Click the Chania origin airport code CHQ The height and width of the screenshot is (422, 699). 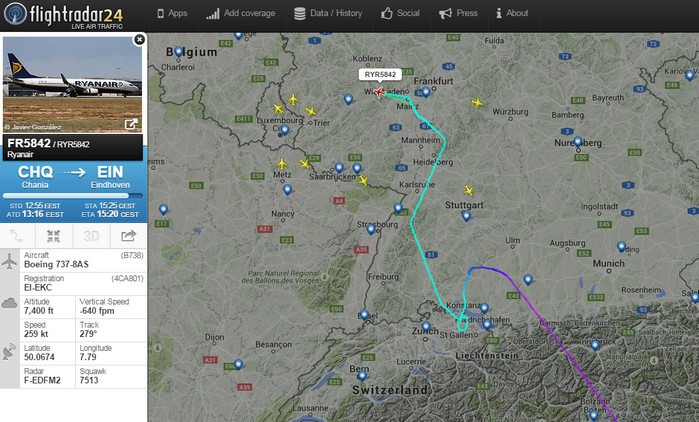35,172
